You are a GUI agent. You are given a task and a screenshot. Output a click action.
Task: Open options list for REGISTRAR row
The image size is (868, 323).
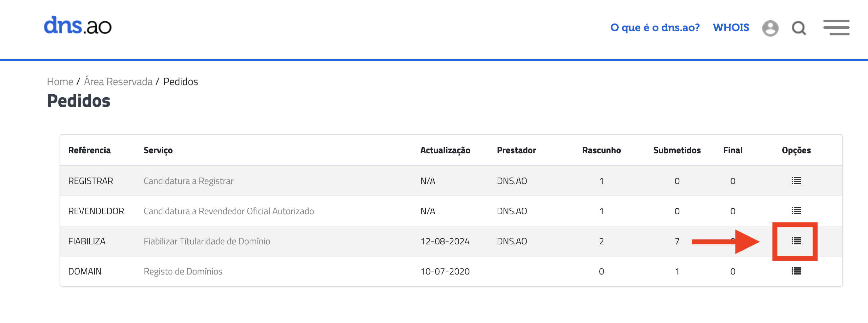[x=796, y=181]
